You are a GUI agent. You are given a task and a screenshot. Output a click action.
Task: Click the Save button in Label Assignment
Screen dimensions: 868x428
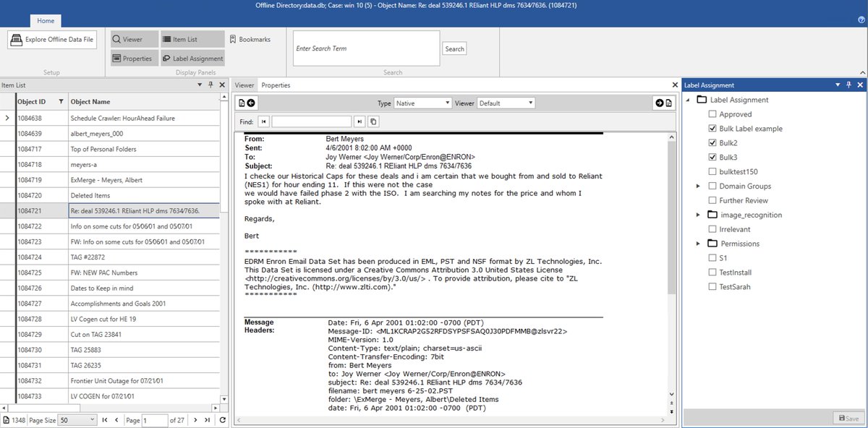(848, 419)
